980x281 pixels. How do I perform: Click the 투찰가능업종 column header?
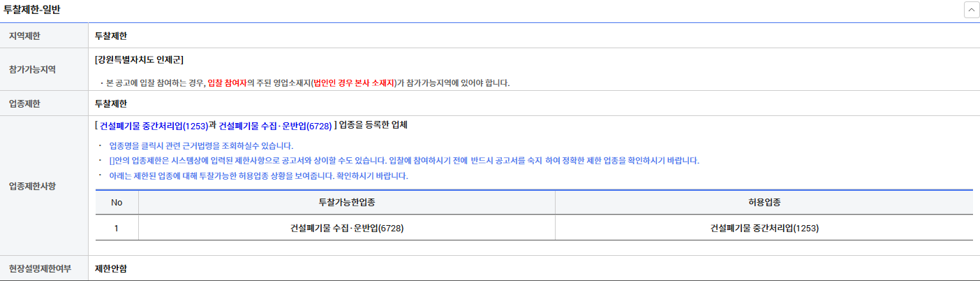click(x=346, y=202)
